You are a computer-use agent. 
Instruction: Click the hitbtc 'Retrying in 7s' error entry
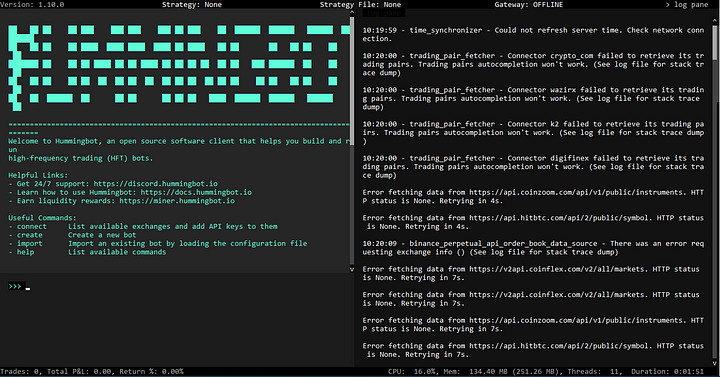click(x=533, y=350)
